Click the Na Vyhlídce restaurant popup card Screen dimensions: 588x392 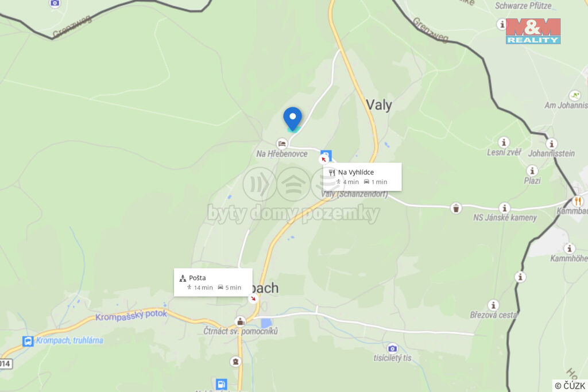coord(362,177)
